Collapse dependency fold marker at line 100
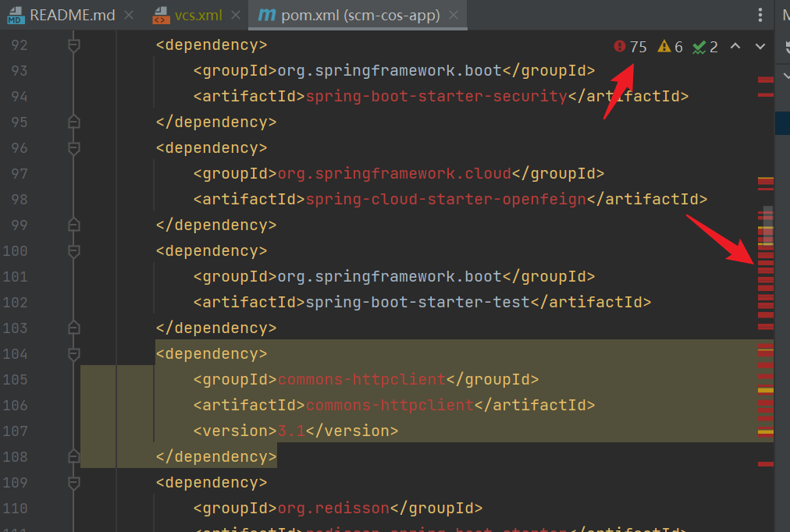 (73, 251)
